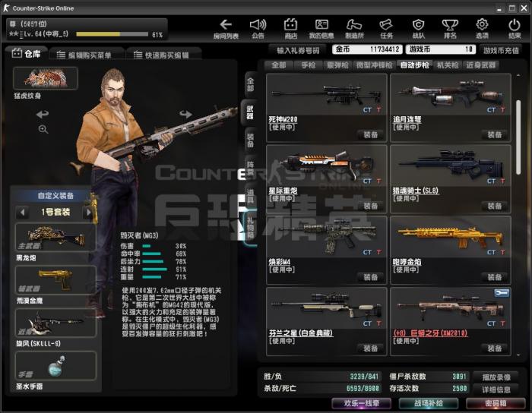Viewport: 532px width, 413px height.
Task: Equip the 咆哮金焰 golden rifle
Action: 495,277
